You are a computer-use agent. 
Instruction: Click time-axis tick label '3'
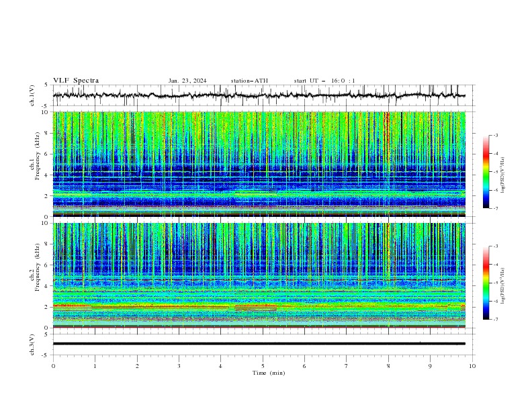[x=179, y=366]
